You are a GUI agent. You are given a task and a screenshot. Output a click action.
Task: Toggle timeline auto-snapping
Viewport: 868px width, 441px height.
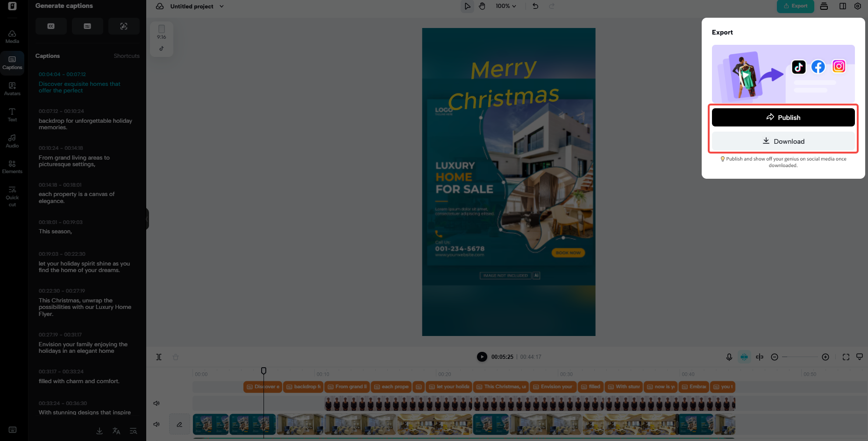[744, 357]
